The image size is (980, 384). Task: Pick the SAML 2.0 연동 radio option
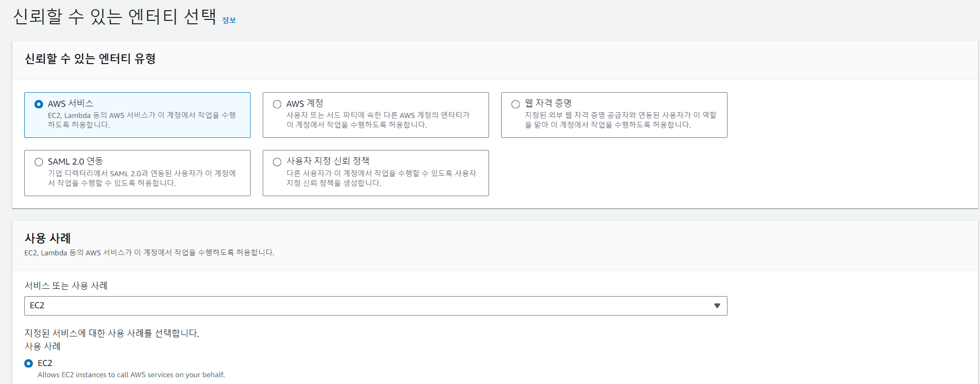click(x=39, y=162)
